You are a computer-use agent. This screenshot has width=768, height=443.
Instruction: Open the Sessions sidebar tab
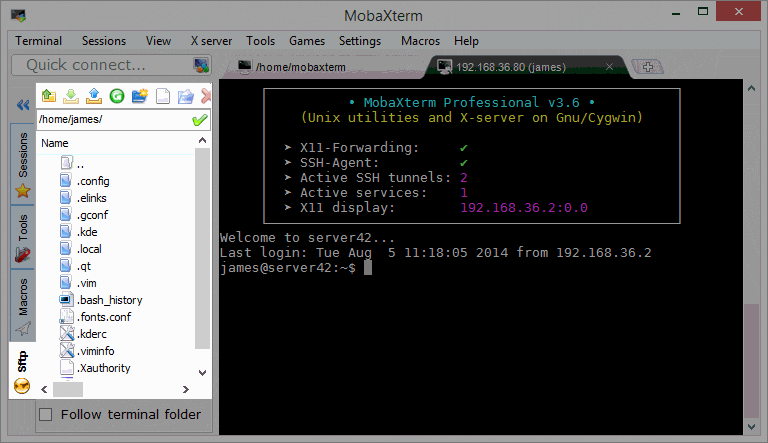pyautogui.click(x=23, y=164)
